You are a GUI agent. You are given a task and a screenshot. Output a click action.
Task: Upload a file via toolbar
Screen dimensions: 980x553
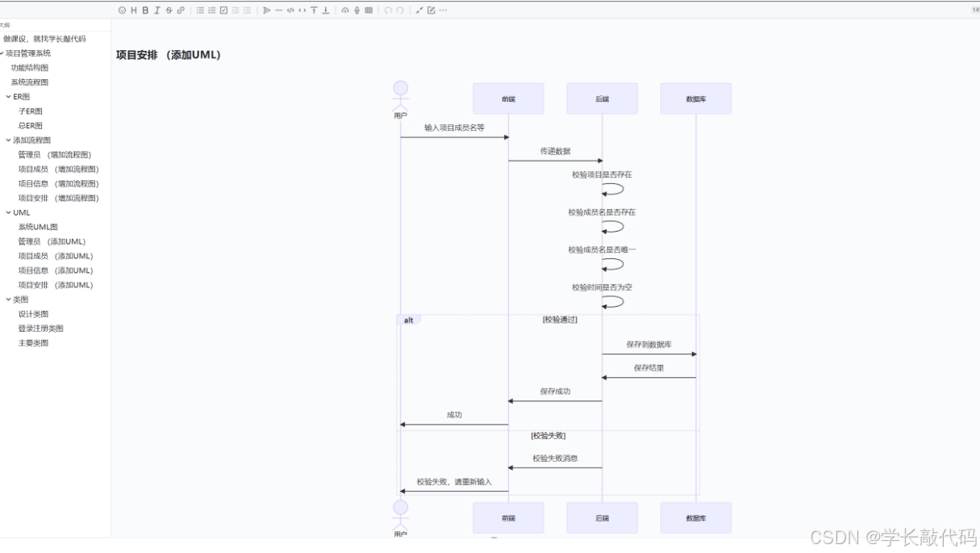tap(345, 10)
